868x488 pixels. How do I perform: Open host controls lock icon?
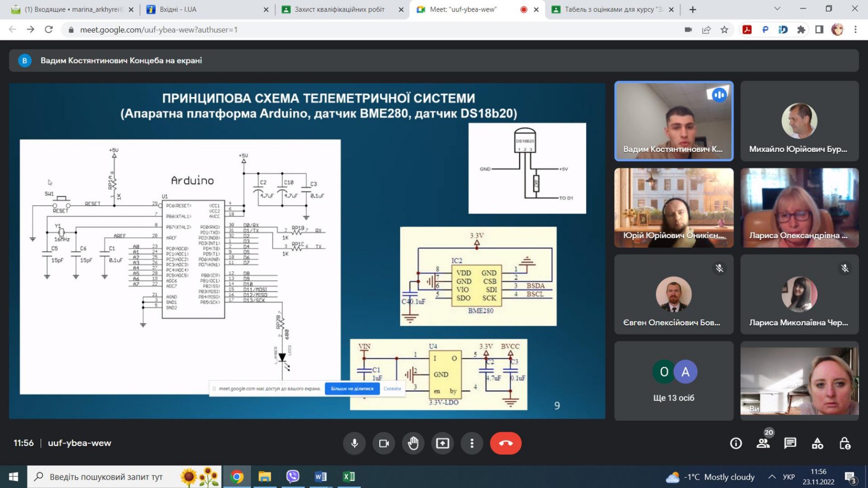(x=845, y=444)
